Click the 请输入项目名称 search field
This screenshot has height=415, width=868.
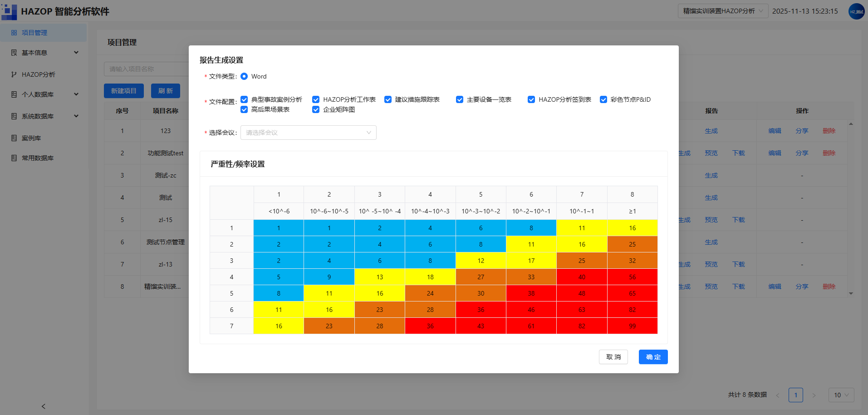(146, 69)
